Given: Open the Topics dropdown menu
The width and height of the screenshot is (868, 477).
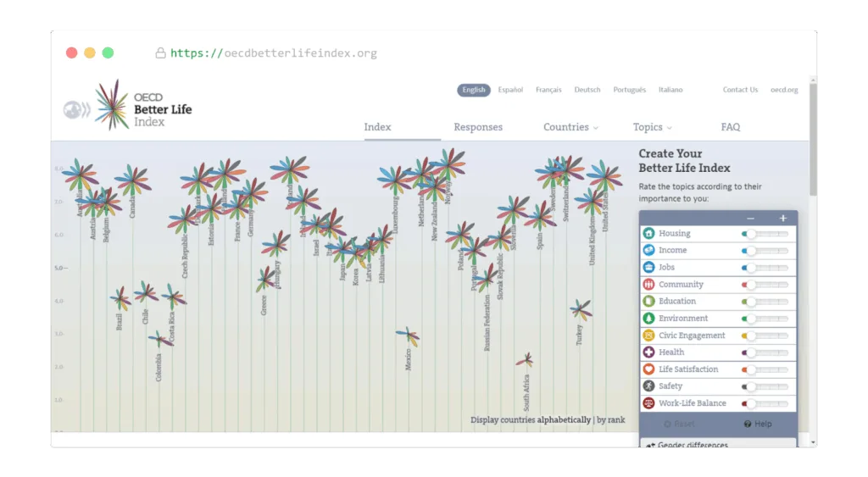Looking at the screenshot, I should (x=652, y=127).
